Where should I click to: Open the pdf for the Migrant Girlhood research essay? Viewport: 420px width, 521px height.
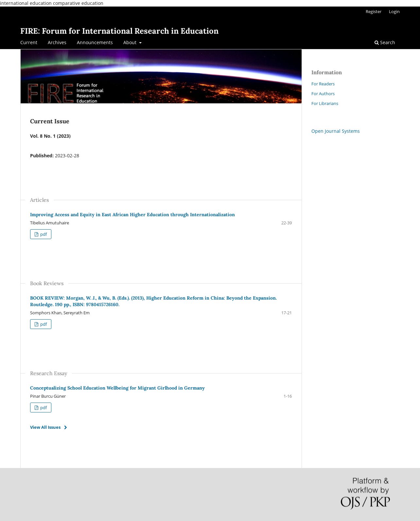coord(41,408)
